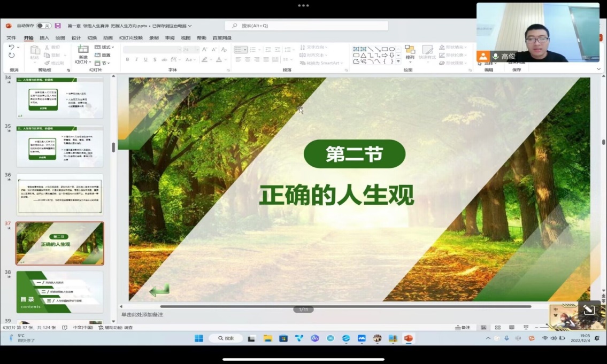607x364 pixels.
Task: Click the Reset (重置) slide button
Action: (104, 55)
